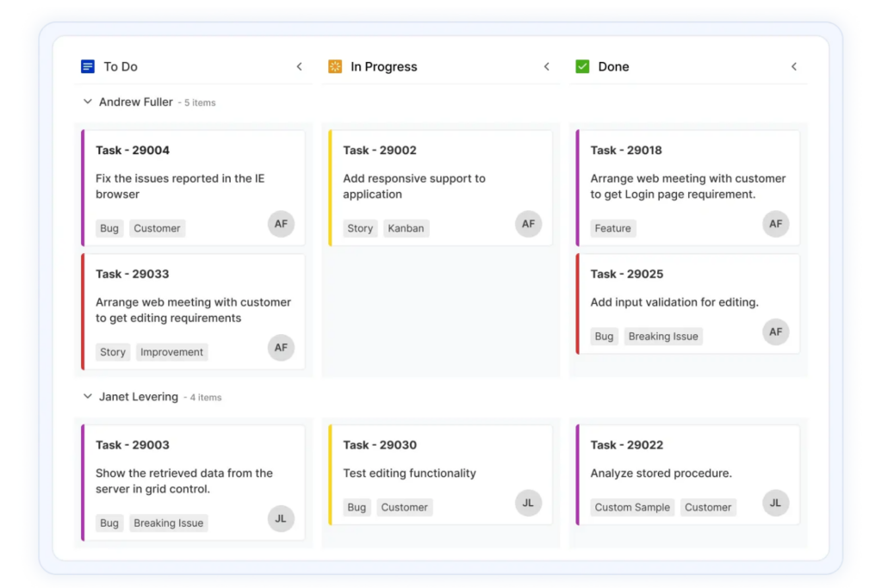Click the orange In Progress column icon
The width and height of the screenshot is (882, 588).
335,67
